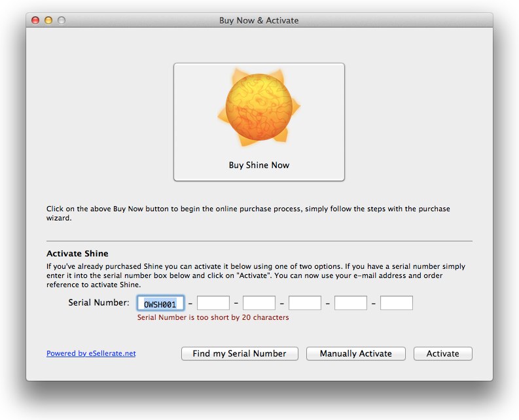The image size is (519, 420).
Task: Click the Activate button
Action: tap(442, 353)
